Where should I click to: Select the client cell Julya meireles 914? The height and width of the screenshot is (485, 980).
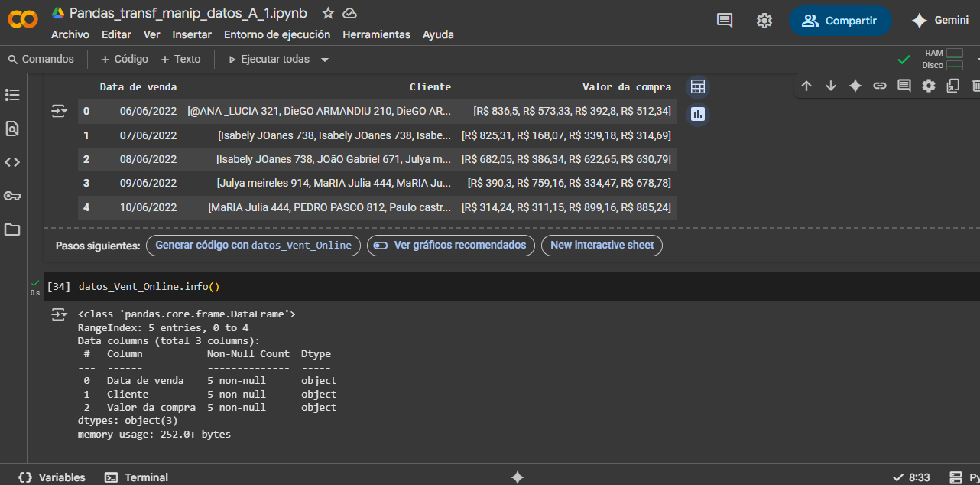pos(334,183)
